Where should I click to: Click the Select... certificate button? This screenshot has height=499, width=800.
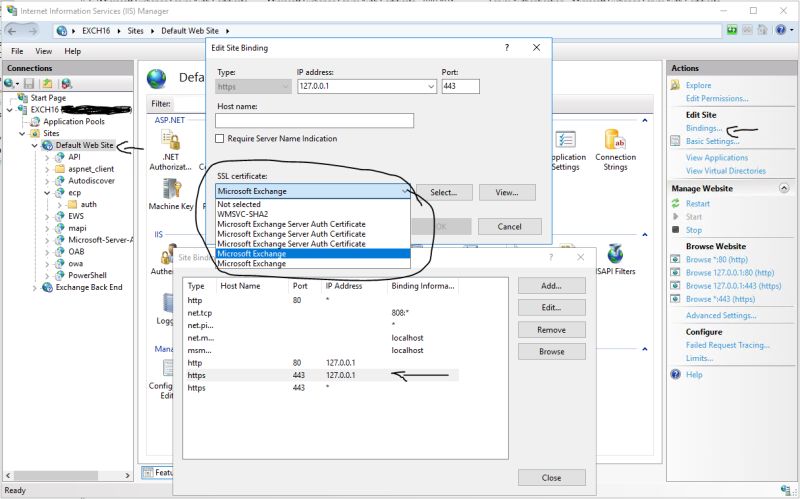[x=444, y=192]
